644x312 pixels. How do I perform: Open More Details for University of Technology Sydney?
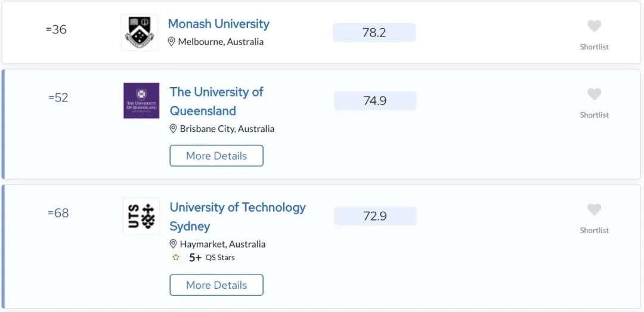(216, 285)
